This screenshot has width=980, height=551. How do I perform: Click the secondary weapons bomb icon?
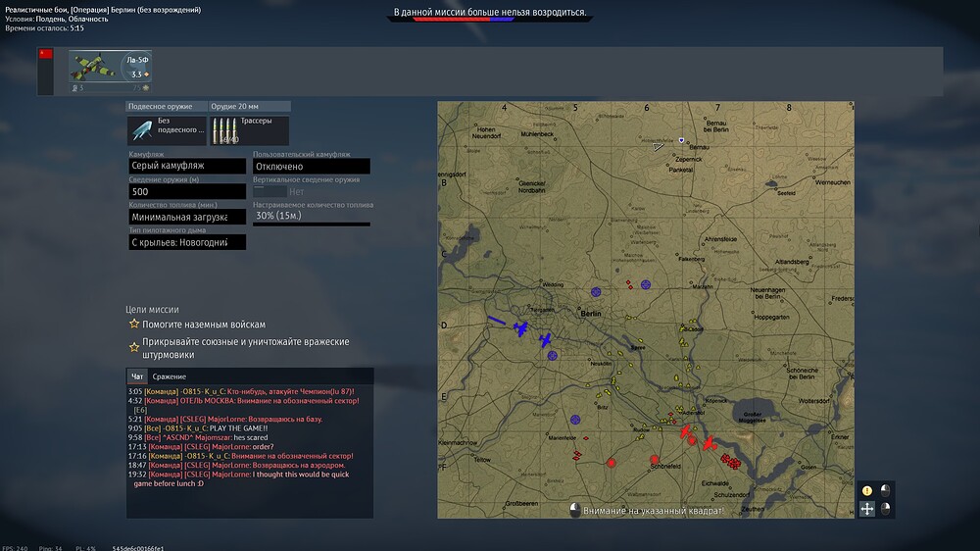(x=143, y=130)
